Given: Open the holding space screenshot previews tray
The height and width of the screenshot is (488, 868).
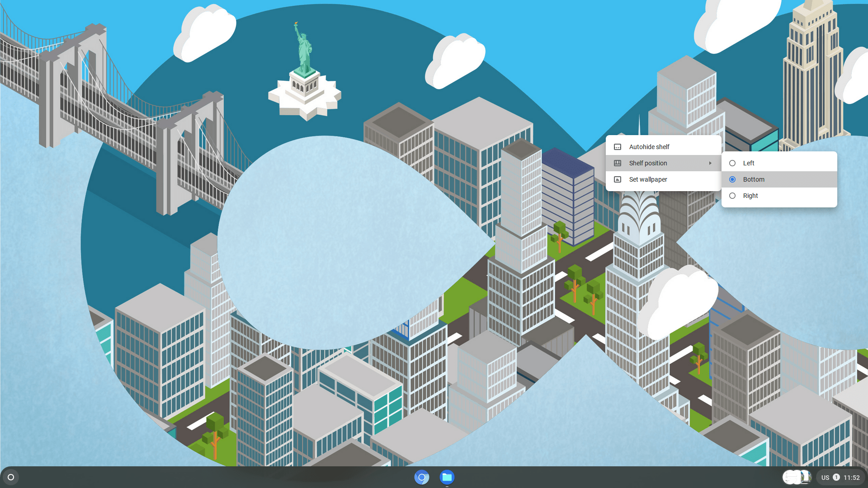Looking at the screenshot, I should pyautogui.click(x=797, y=477).
